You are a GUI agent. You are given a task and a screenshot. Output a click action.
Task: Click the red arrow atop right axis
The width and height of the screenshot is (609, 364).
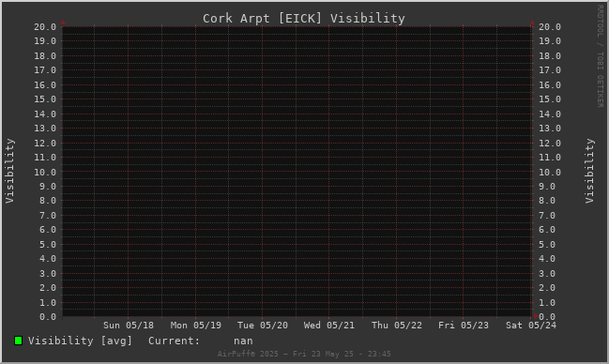[532, 23]
